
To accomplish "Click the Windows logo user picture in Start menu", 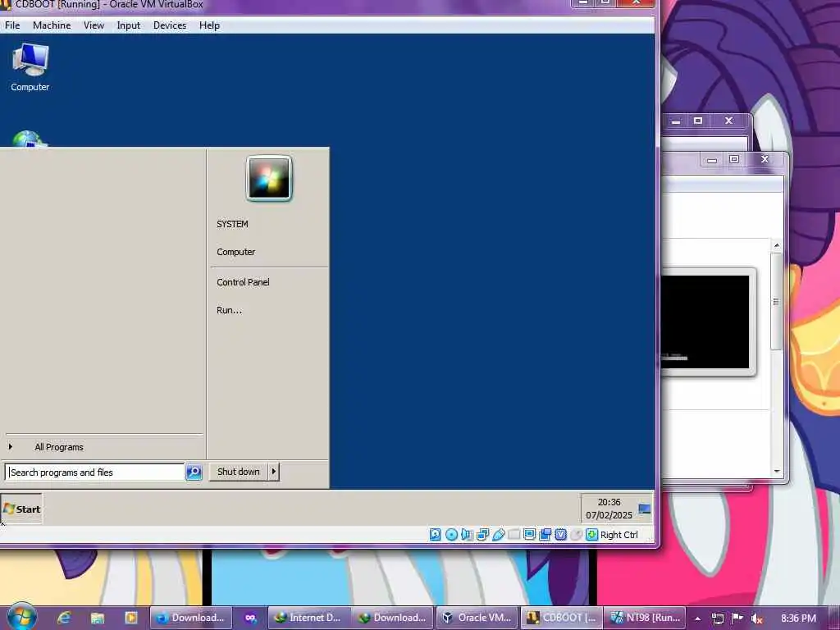I will click(x=269, y=178).
